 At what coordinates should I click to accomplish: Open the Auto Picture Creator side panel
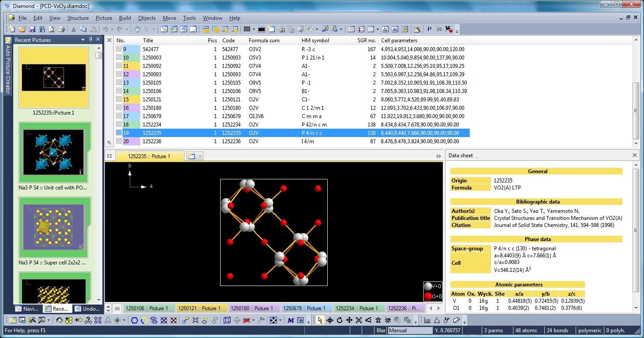click(7, 66)
